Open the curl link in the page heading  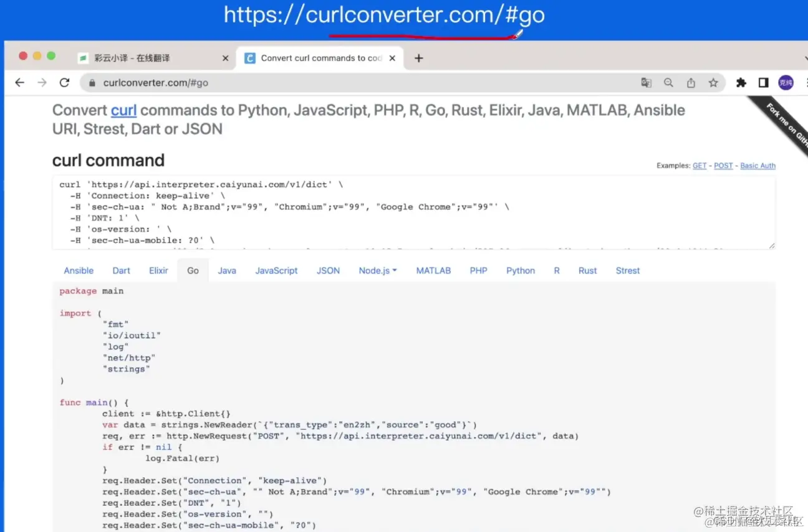point(123,110)
